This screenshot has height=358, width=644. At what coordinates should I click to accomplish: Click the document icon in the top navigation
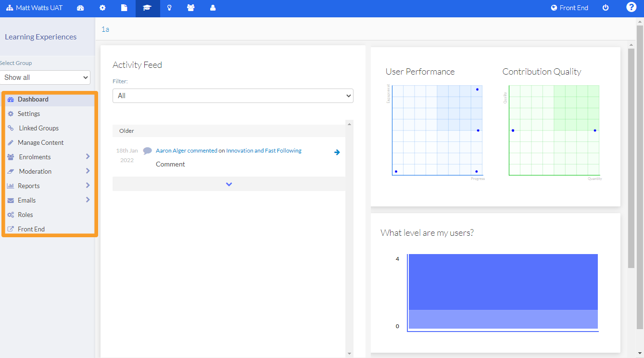point(124,8)
